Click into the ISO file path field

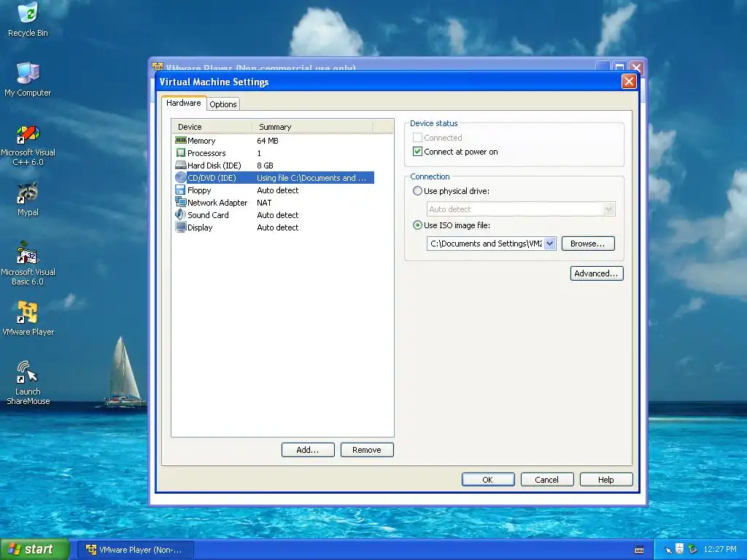(x=485, y=244)
